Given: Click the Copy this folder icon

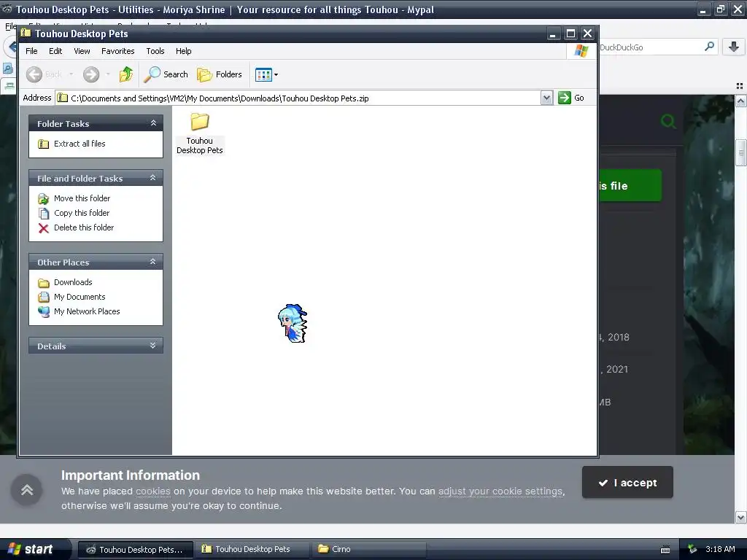Looking at the screenshot, I should click(43, 214).
